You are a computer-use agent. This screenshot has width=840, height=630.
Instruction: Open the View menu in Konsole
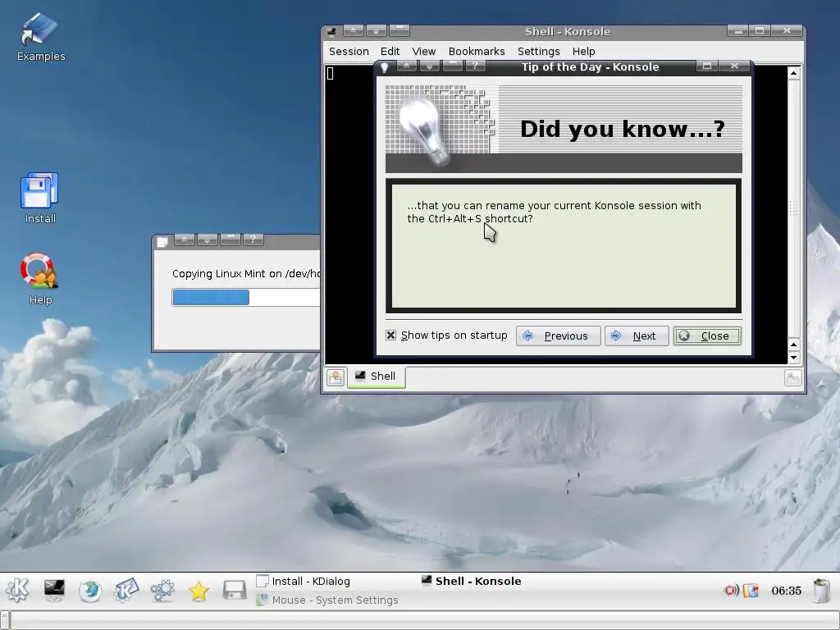(x=424, y=52)
